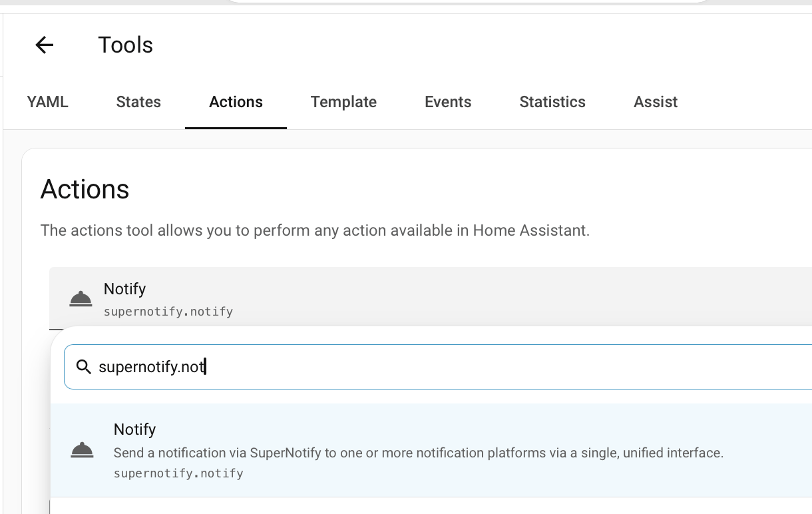The image size is (812, 514).
Task: Click the bell icon beside selected Notify action
Action: pyautogui.click(x=81, y=300)
